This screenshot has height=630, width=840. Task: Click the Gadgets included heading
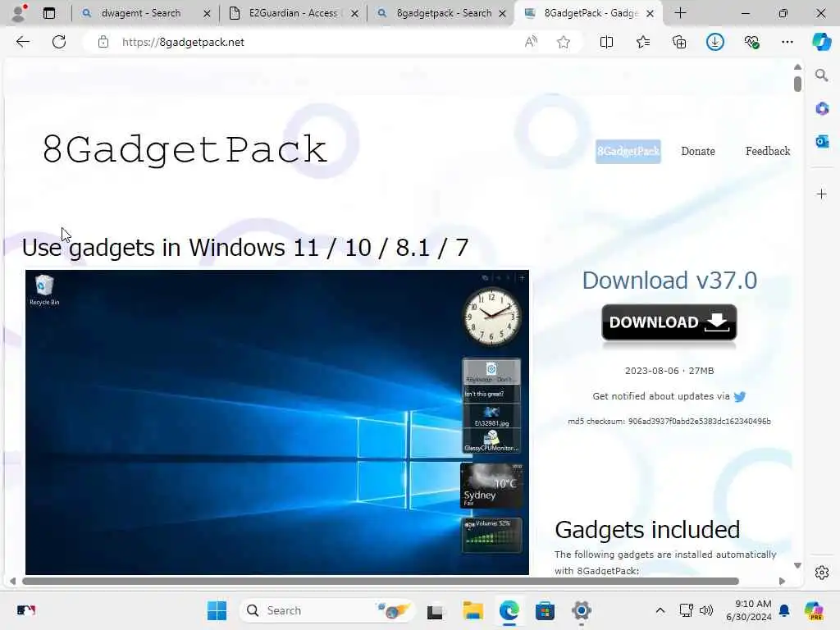point(647,530)
